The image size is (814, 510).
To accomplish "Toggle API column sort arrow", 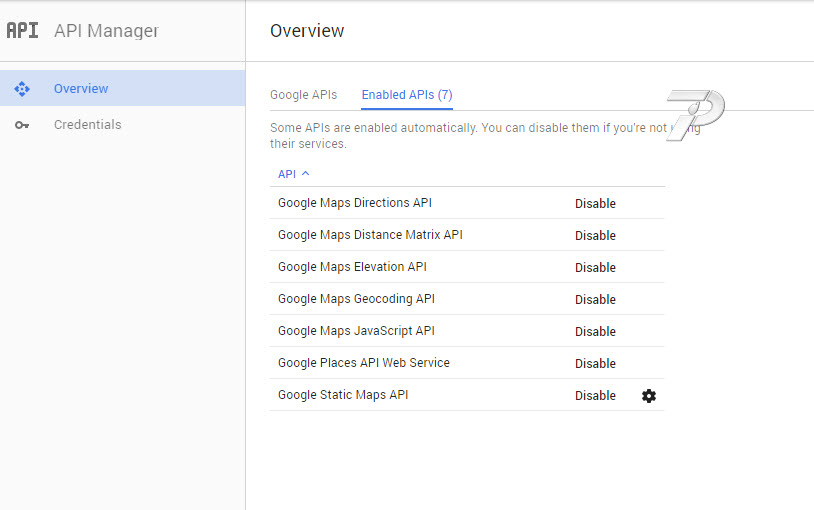I will click(x=306, y=173).
